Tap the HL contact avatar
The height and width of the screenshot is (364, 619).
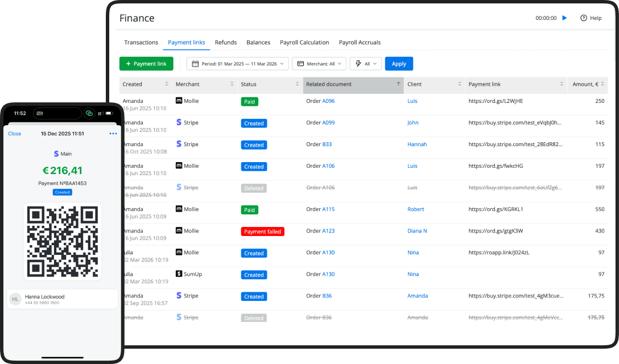(15, 299)
